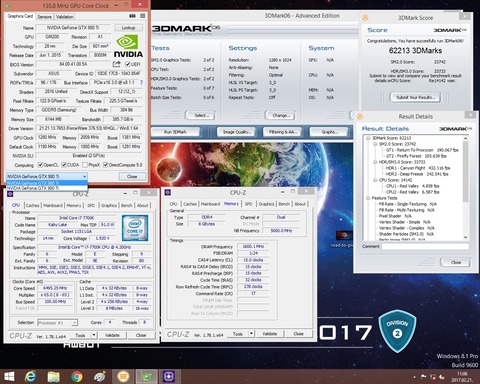Click the Result Details window title icon
The height and width of the screenshot is (384, 480).
[x=360, y=116]
